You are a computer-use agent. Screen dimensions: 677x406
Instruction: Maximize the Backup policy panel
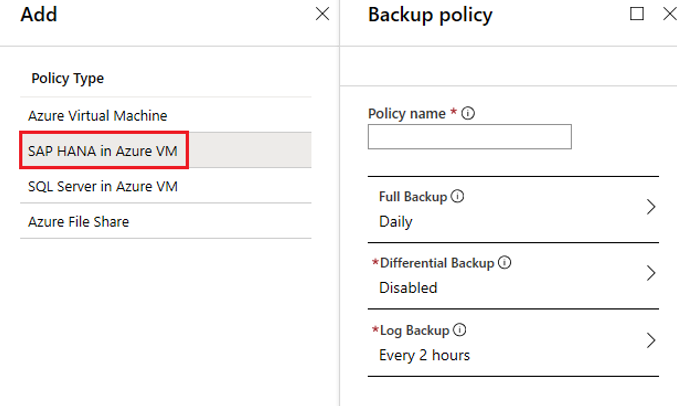637,14
